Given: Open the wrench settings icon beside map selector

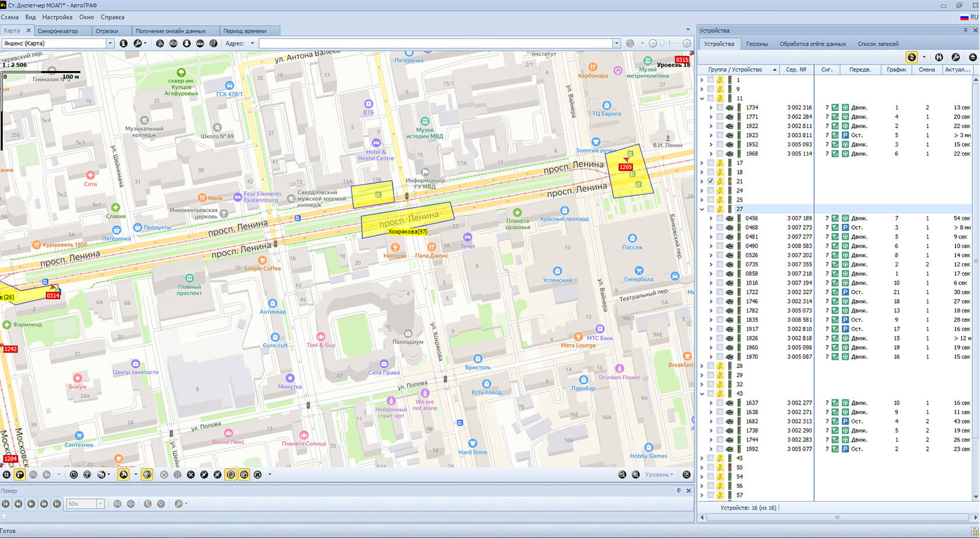Looking at the screenshot, I should (138, 43).
